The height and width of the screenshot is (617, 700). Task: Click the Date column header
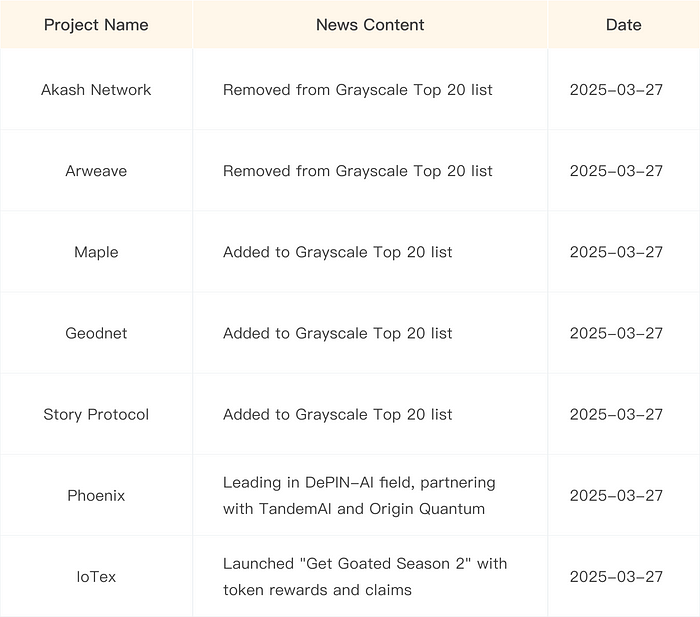[x=623, y=25]
